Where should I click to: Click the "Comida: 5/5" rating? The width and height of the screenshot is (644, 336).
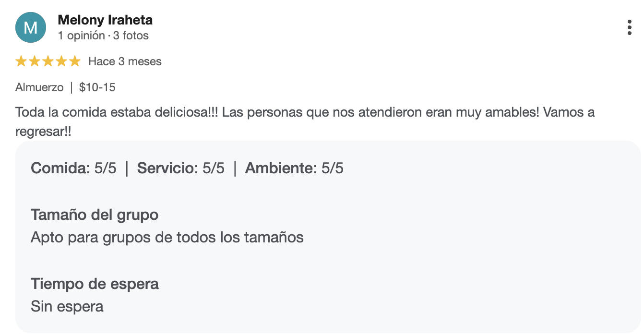(x=73, y=168)
